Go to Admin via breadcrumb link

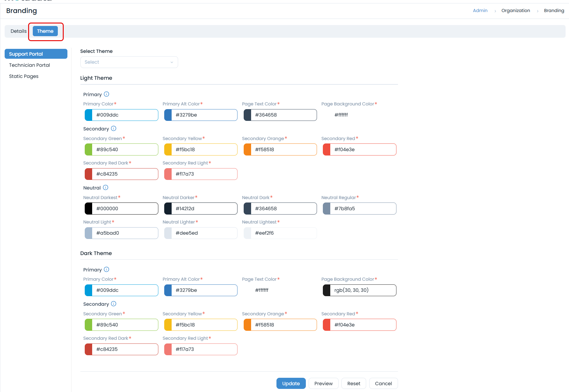[480, 11]
